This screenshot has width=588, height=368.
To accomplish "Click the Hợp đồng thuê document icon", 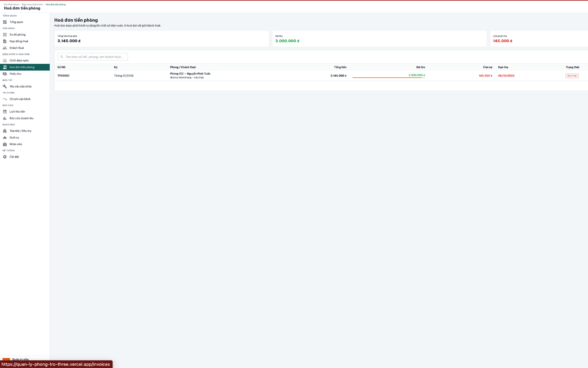I will [x=5, y=41].
